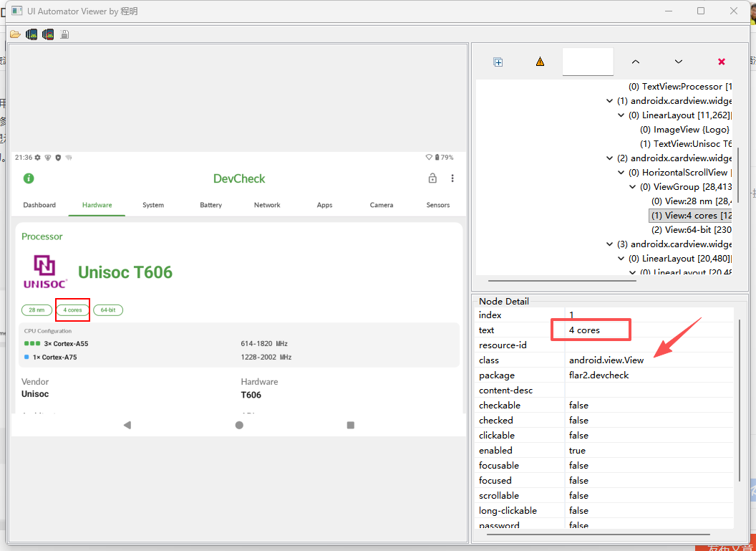Screen dimensions: 756x551
Task: Switch to the Network tab
Action: [267, 205]
